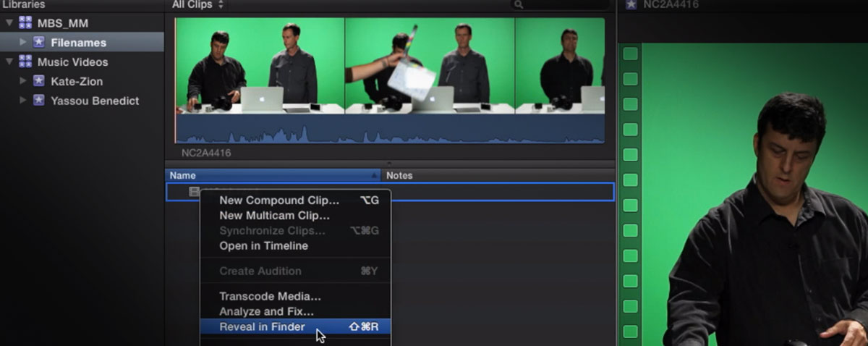Collapse the MBS_MM library
Viewport: 868px width, 346px height.
coord(9,23)
